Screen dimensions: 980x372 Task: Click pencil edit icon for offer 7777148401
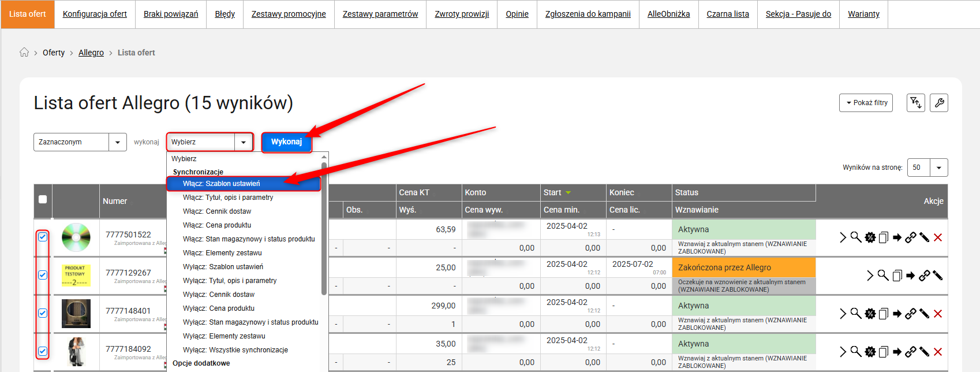pos(925,314)
